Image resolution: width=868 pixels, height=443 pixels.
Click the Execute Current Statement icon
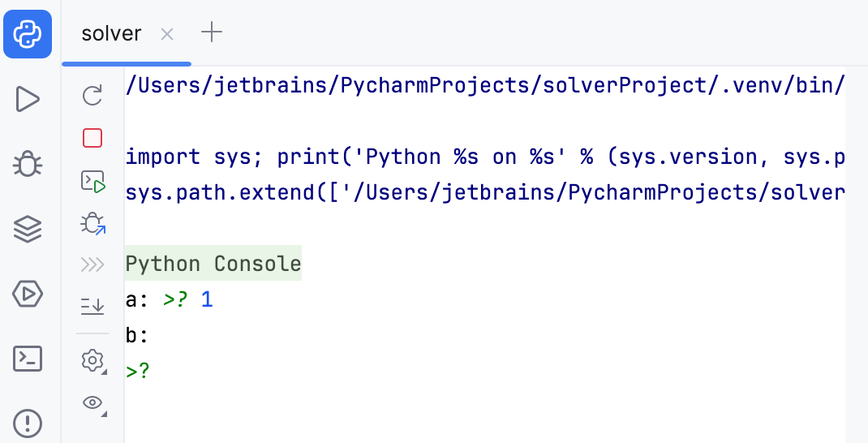(92, 181)
